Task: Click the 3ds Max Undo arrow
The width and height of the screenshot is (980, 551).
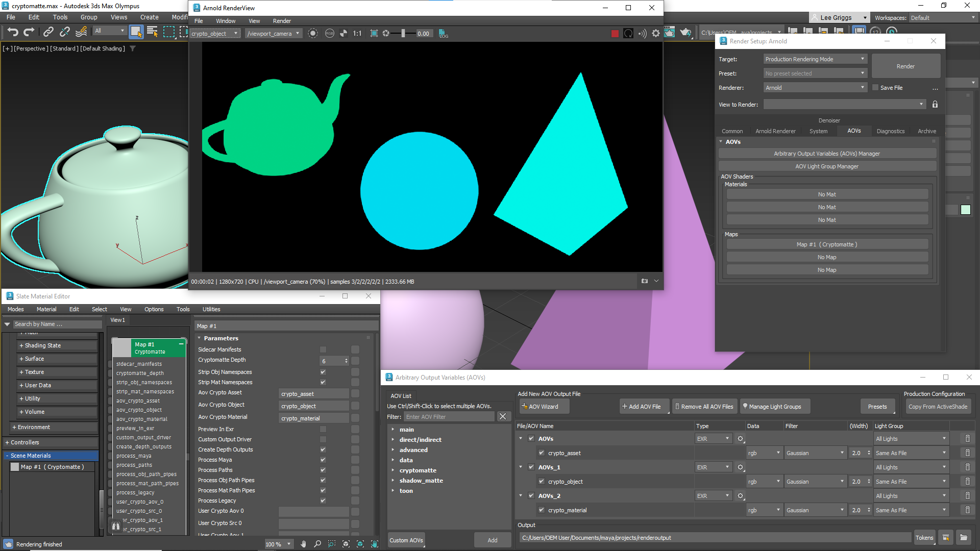Action: pos(13,32)
